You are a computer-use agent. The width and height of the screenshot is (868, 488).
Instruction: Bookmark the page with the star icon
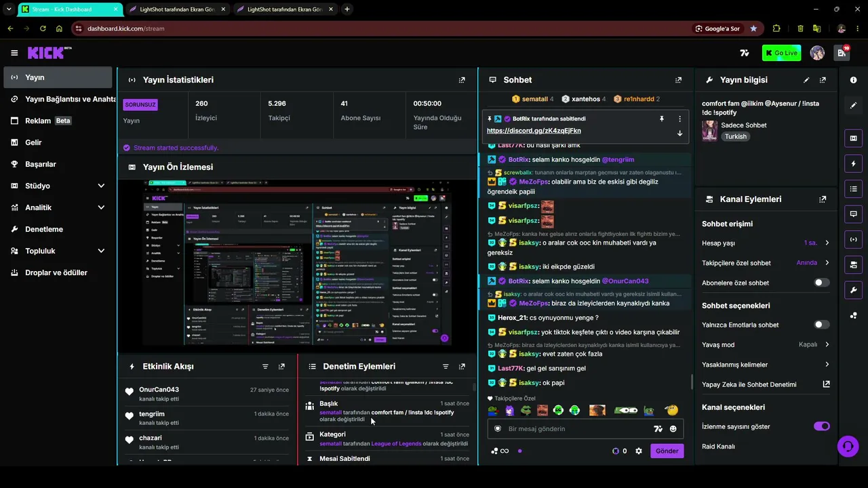pos(753,28)
